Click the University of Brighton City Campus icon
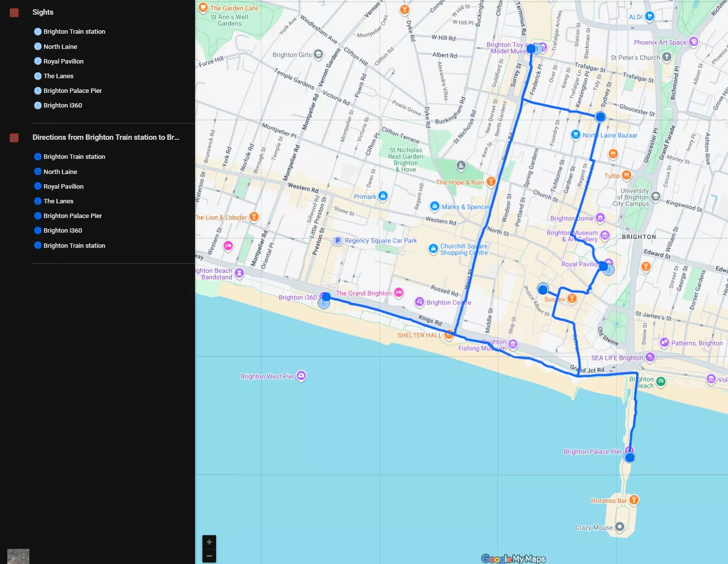728x564 pixels. [x=656, y=196]
